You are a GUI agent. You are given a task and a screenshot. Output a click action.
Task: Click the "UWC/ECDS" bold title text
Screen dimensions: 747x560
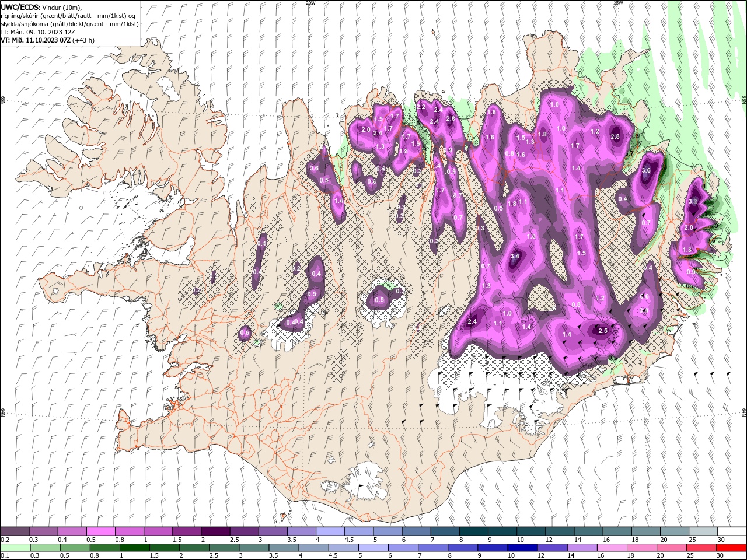20,7
